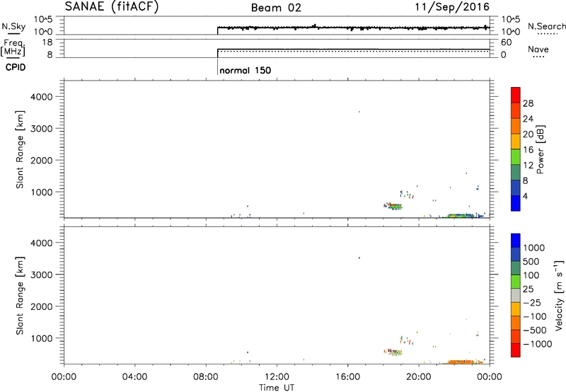Click the 4000 tick label in power panel
This screenshot has height=392, width=566.
tap(42, 97)
